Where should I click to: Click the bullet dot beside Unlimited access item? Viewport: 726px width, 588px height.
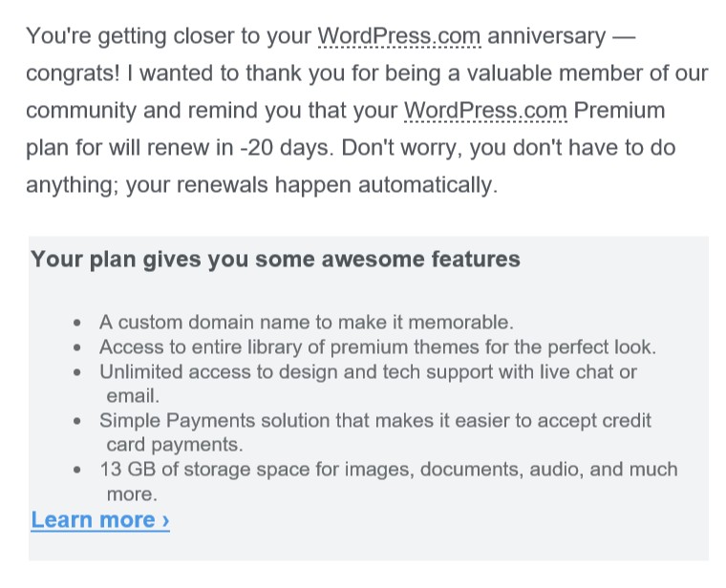click(76, 372)
